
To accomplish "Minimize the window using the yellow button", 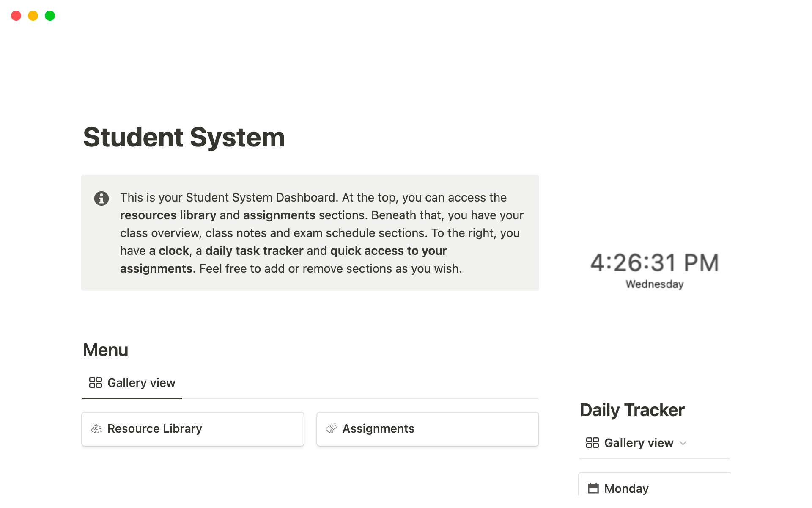I will (x=33, y=16).
